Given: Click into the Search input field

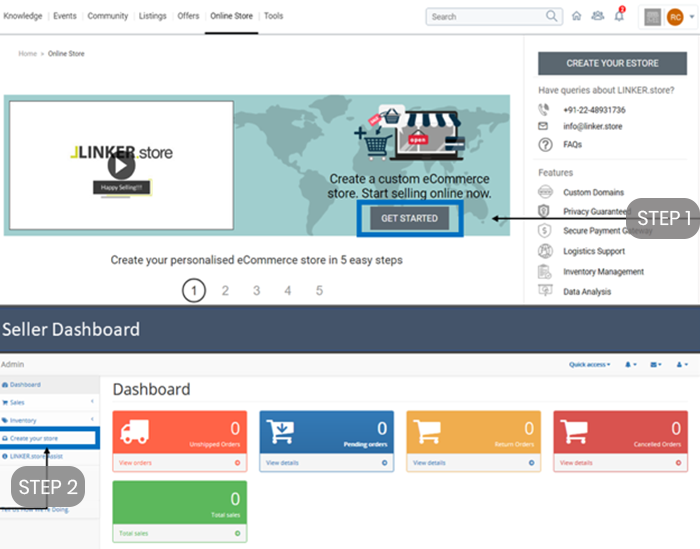Looking at the screenshot, I should [x=487, y=17].
